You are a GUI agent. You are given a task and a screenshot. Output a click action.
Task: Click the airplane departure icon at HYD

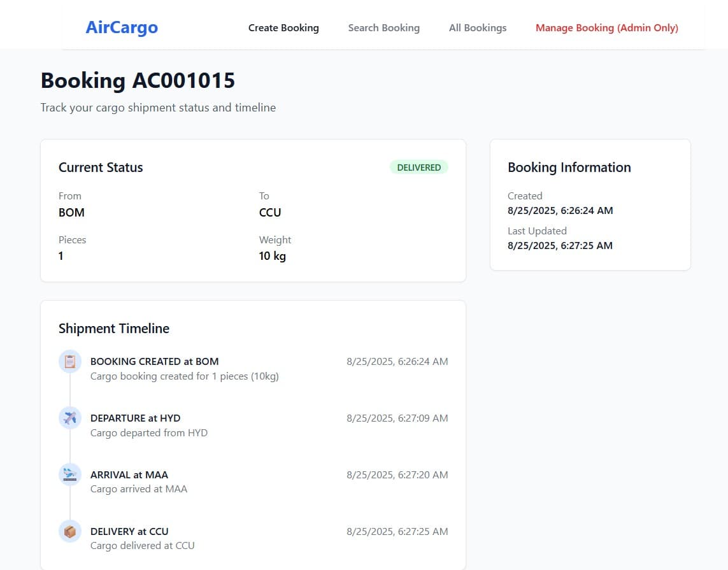coord(70,418)
